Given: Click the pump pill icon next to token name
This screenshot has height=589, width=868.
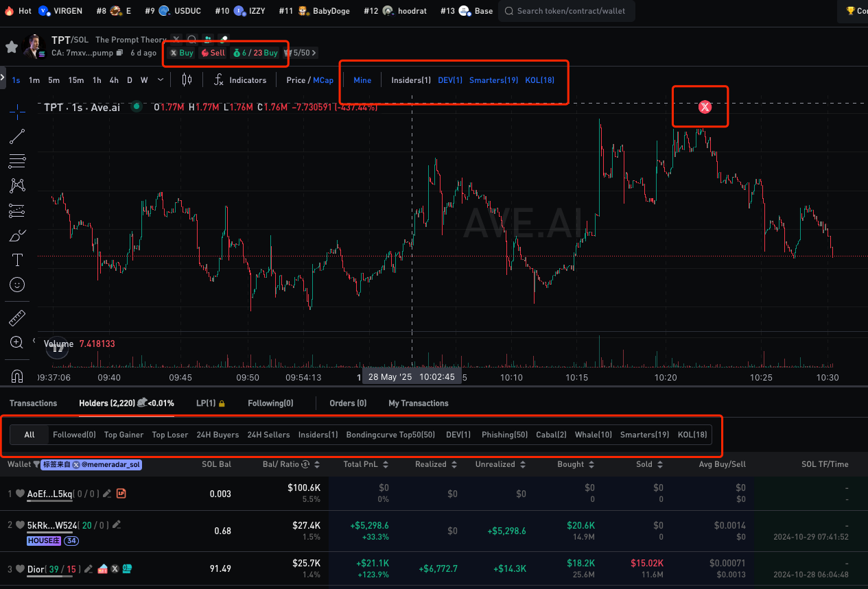Looking at the screenshot, I should pos(223,40).
